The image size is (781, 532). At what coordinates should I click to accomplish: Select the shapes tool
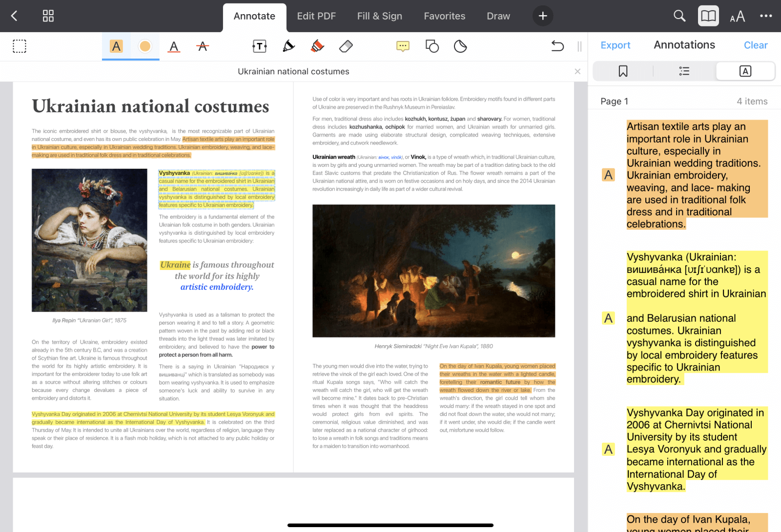click(432, 46)
